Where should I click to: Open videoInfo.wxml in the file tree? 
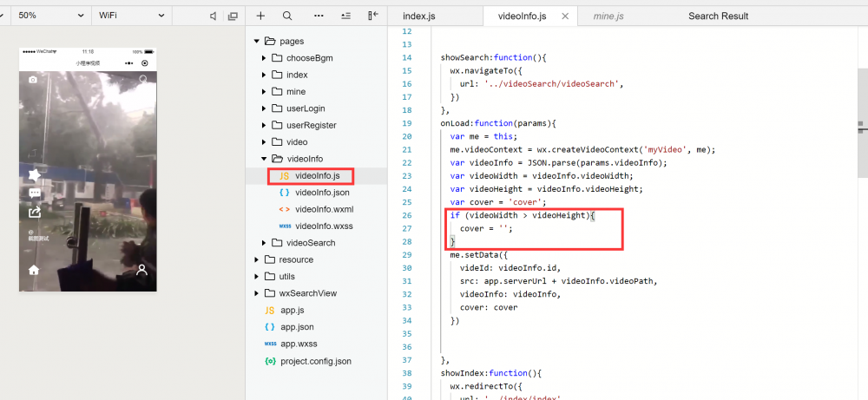[x=324, y=209]
